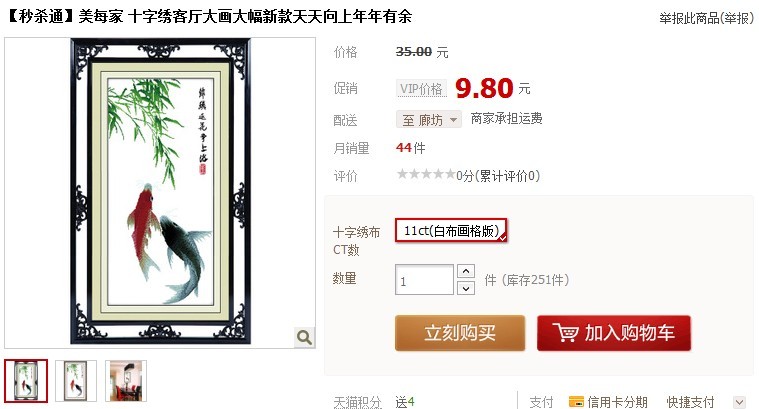Open the delivery city dropdown 廊坊
This screenshot has height=409, width=759.
coord(429,119)
